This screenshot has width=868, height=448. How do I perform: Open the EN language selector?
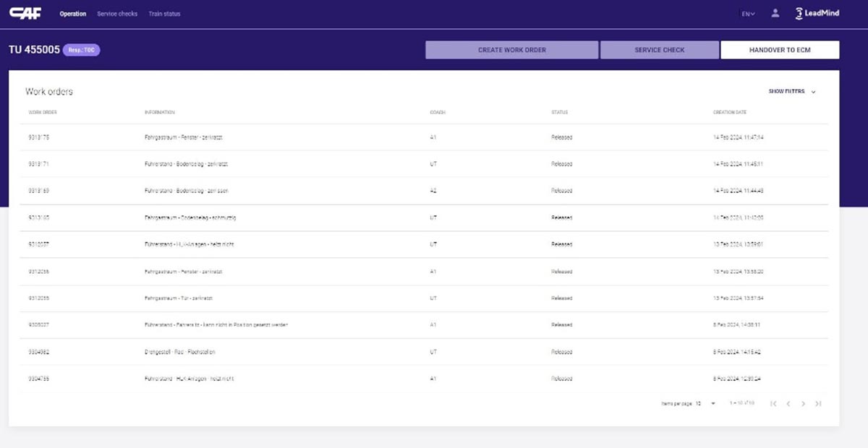(x=749, y=14)
